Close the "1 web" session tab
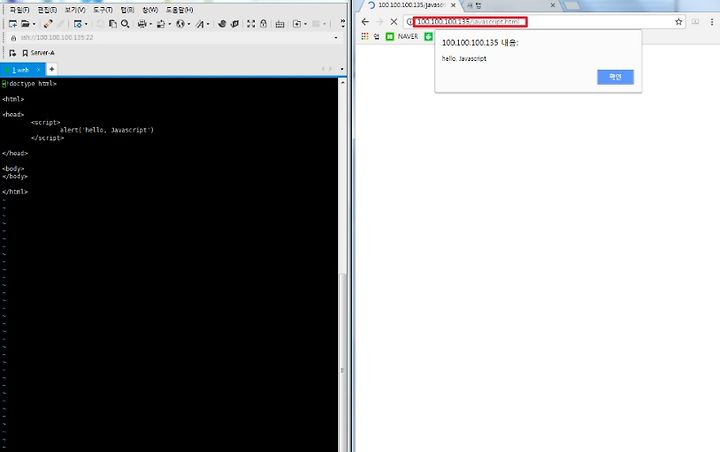Screen dimensions: 720x452 point(39,70)
